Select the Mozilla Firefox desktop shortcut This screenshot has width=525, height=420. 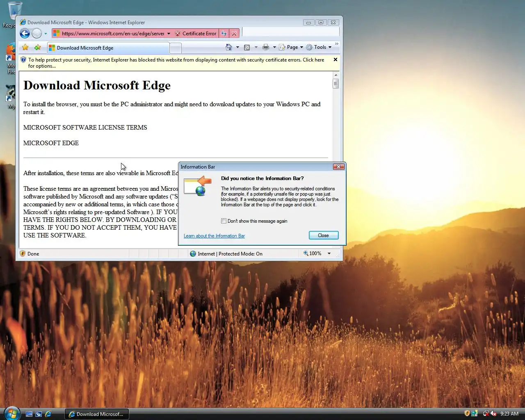pyautogui.click(x=11, y=58)
